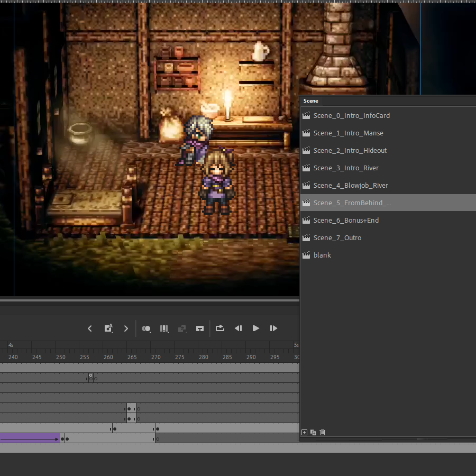
Task: Jump to frame 265 on the ruler
Action: click(132, 357)
